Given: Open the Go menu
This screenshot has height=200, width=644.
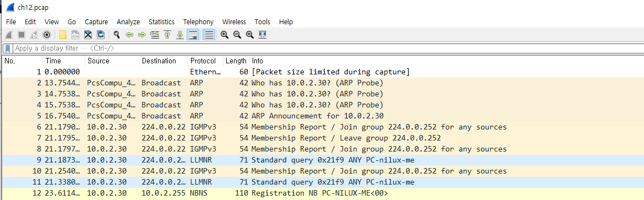Looking at the screenshot, I should (72, 22).
